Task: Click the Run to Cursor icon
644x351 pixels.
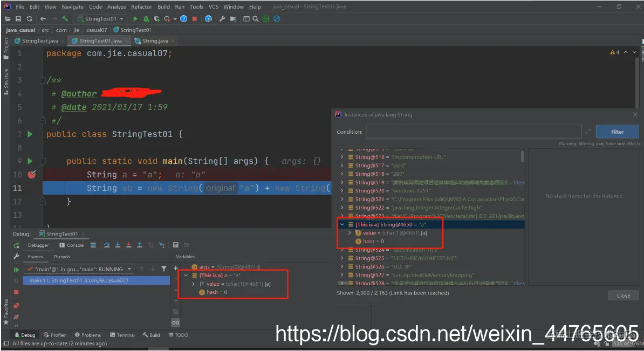Action: pos(162,245)
